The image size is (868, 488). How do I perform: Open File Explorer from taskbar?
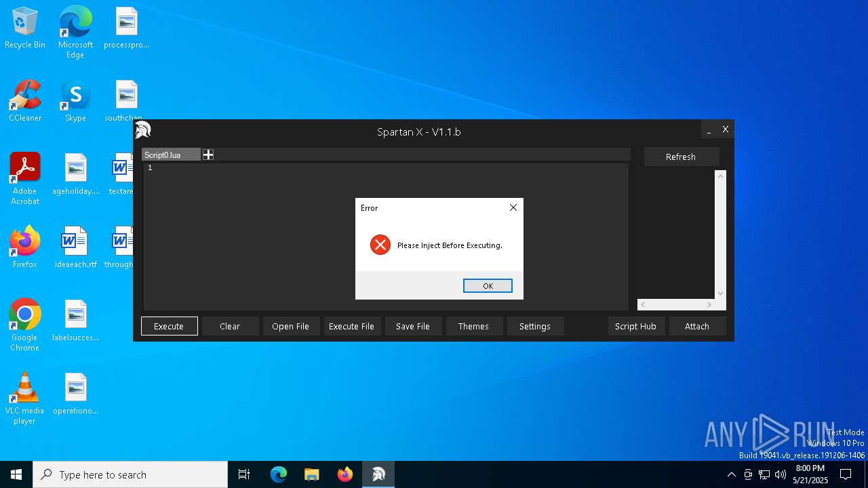[312, 474]
